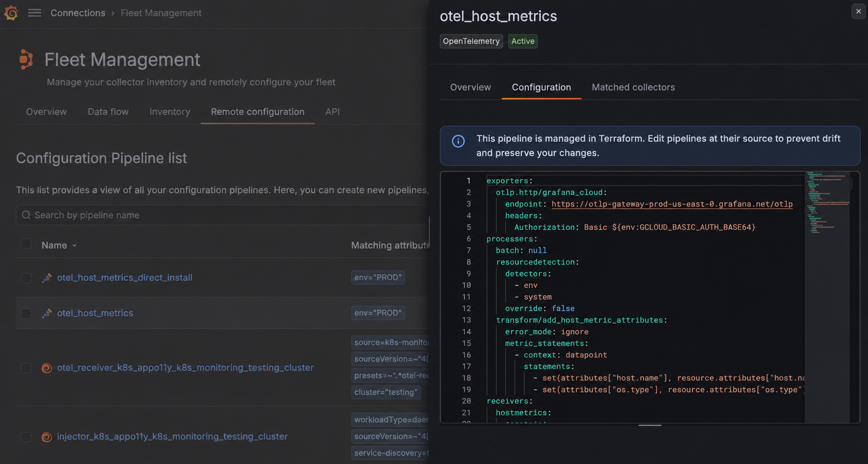Click the source=k8s-monitor attribute tag
Screen dimensions: 868x464
pos(390,343)
